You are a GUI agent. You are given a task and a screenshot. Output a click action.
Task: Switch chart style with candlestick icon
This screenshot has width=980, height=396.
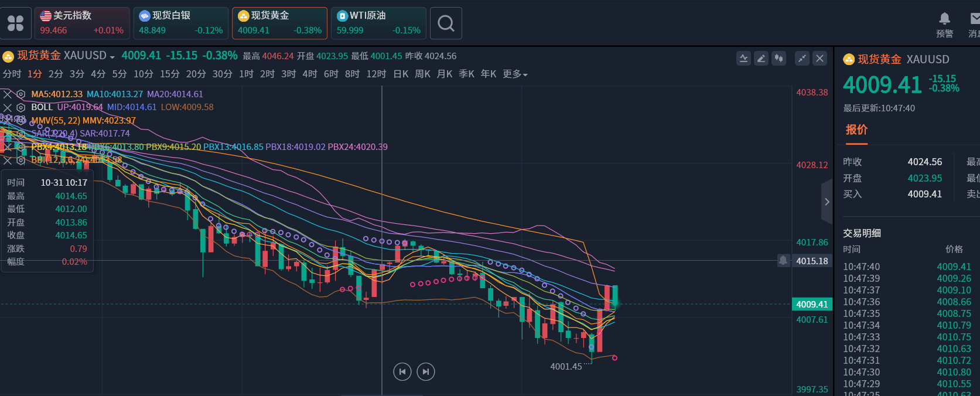[x=778, y=58]
